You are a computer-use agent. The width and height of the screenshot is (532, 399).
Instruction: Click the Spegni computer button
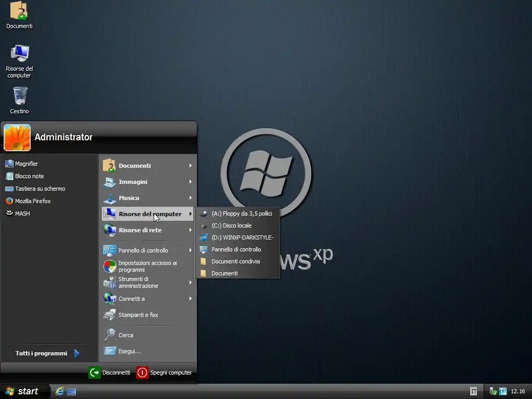coord(164,373)
